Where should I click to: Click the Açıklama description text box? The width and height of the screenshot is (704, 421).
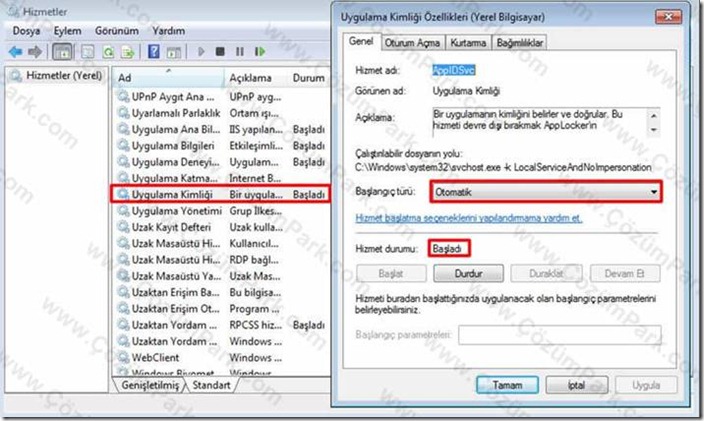pos(540,122)
